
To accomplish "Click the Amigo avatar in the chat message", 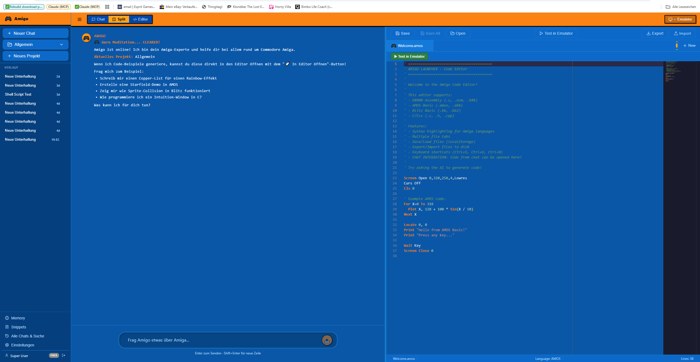I will point(87,38).
